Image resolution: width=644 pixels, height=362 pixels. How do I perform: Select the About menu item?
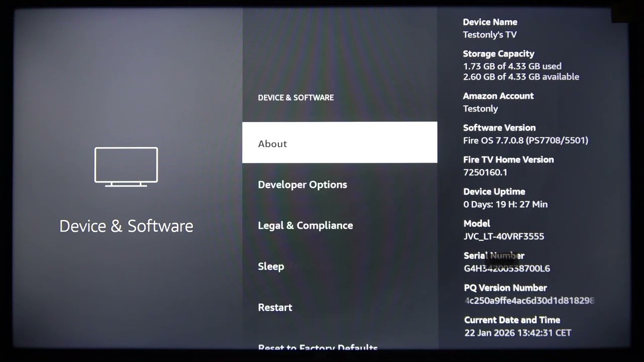[x=340, y=142]
